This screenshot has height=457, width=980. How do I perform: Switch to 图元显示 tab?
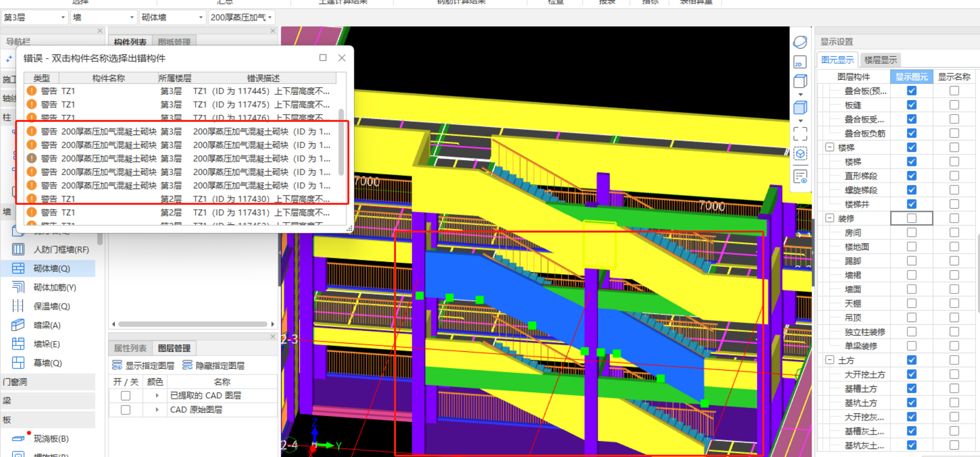point(837,60)
